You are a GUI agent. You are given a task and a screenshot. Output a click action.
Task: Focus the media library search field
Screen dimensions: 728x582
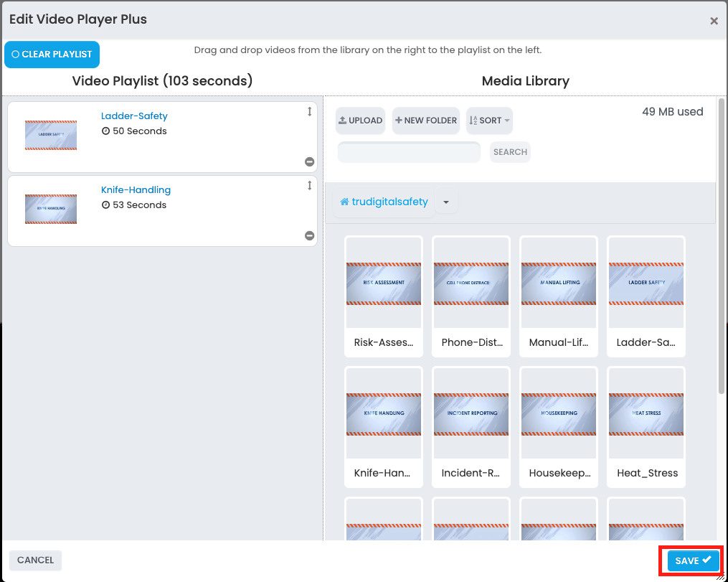[409, 152]
